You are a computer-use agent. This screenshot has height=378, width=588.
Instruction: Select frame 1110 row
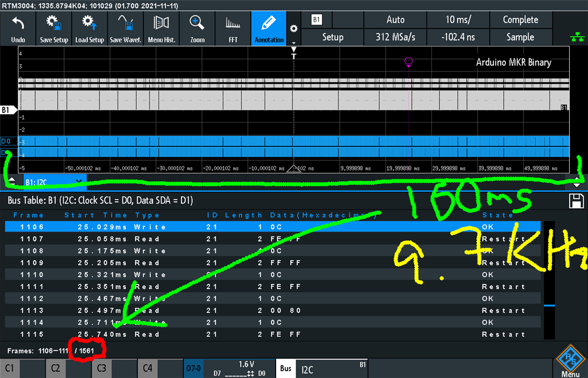272,275
